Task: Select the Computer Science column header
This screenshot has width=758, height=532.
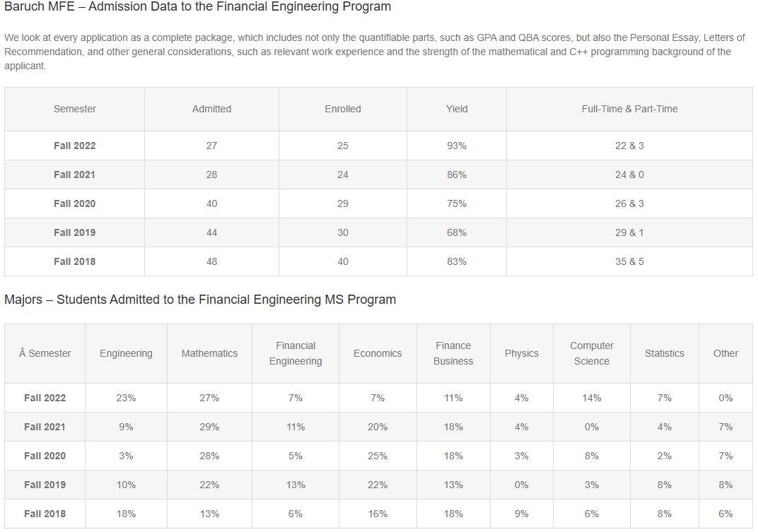Action: [592, 353]
